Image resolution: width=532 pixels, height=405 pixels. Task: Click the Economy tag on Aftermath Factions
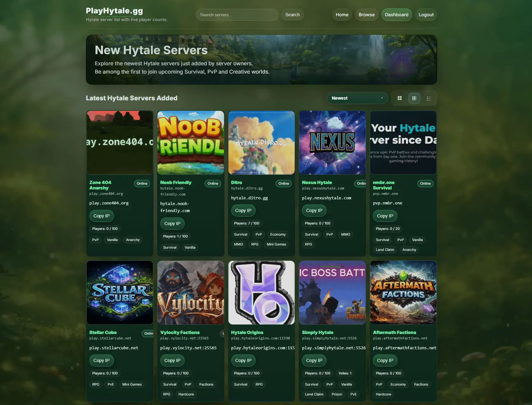click(398, 384)
